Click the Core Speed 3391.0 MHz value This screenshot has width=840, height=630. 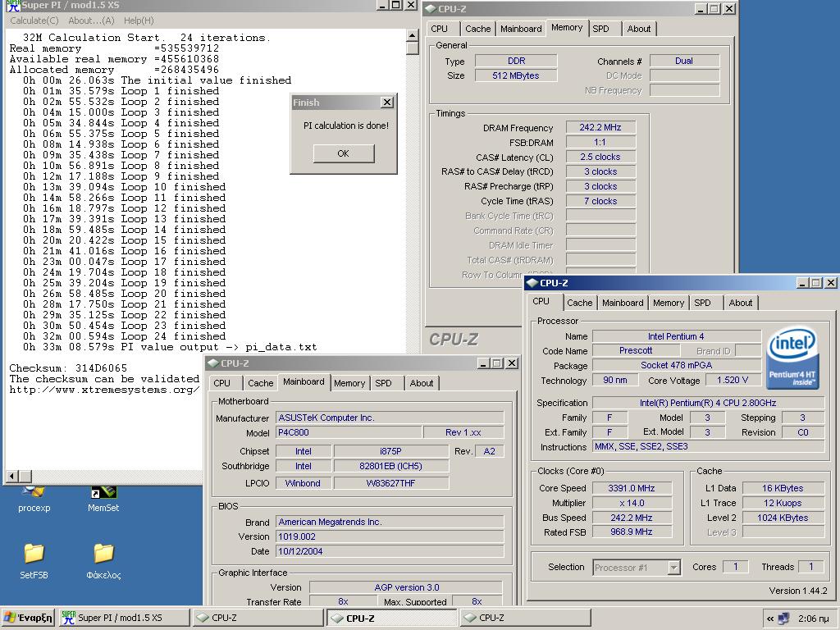tap(632, 488)
